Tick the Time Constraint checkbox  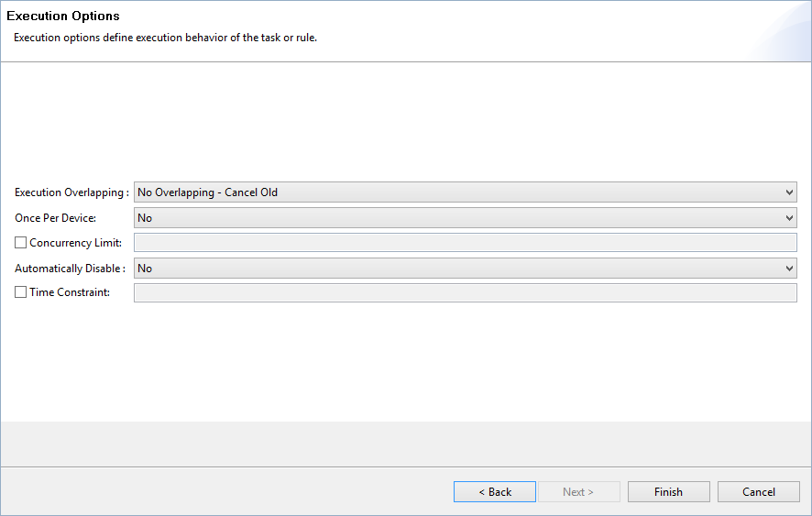(20, 292)
